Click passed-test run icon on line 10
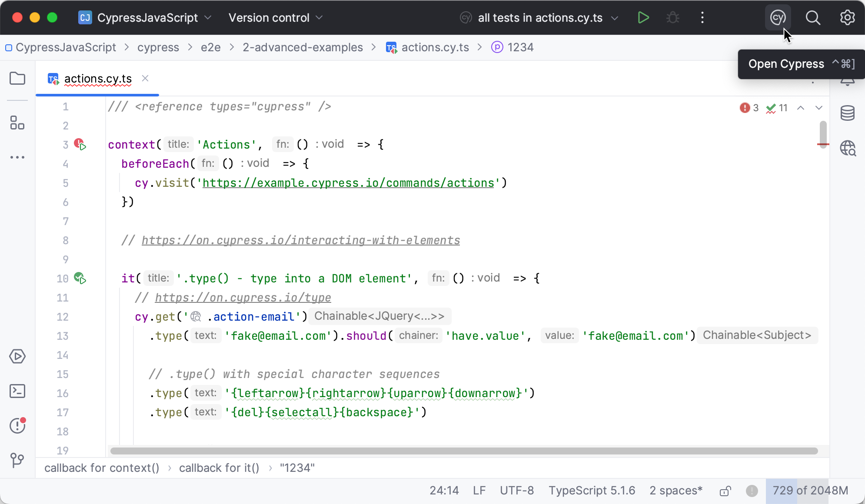This screenshot has width=865, height=504. (x=80, y=278)
